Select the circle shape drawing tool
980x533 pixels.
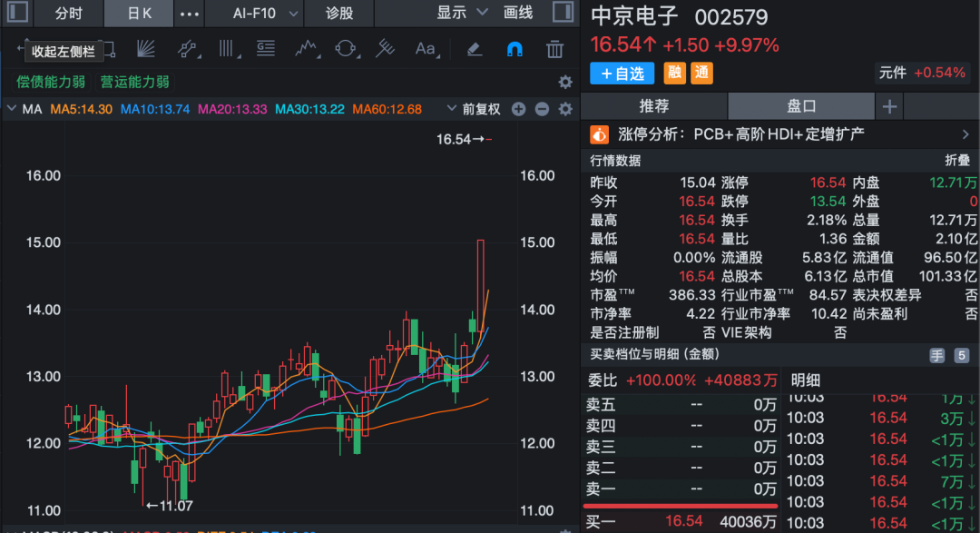point(345,49)
